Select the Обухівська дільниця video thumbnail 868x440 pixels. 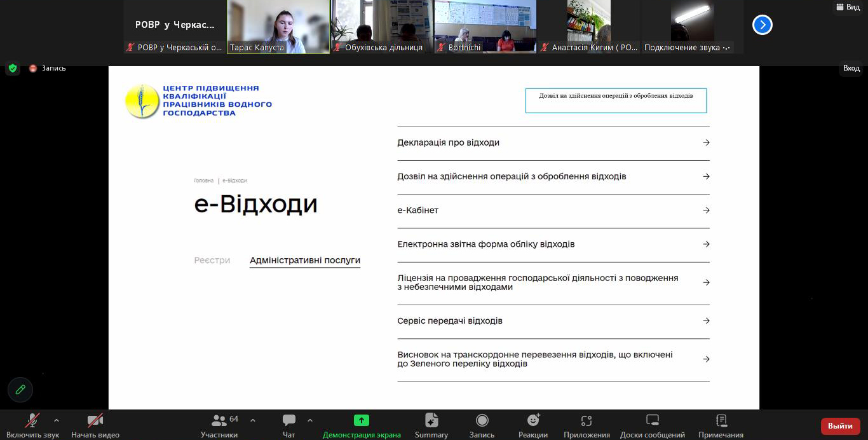pos(382,27)
